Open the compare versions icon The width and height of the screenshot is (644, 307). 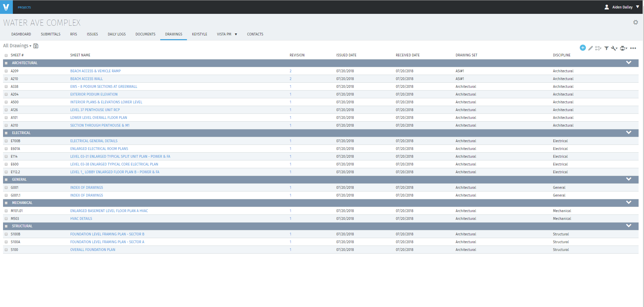point(597,48)
